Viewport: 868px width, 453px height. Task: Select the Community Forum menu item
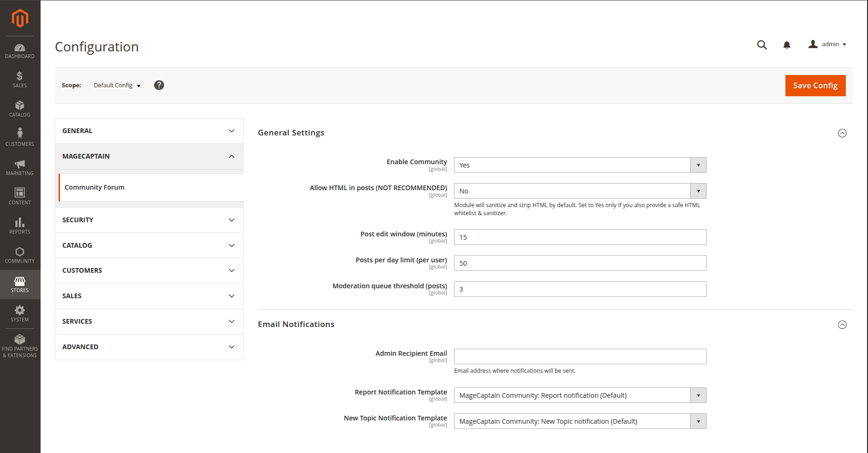point(94,187)
